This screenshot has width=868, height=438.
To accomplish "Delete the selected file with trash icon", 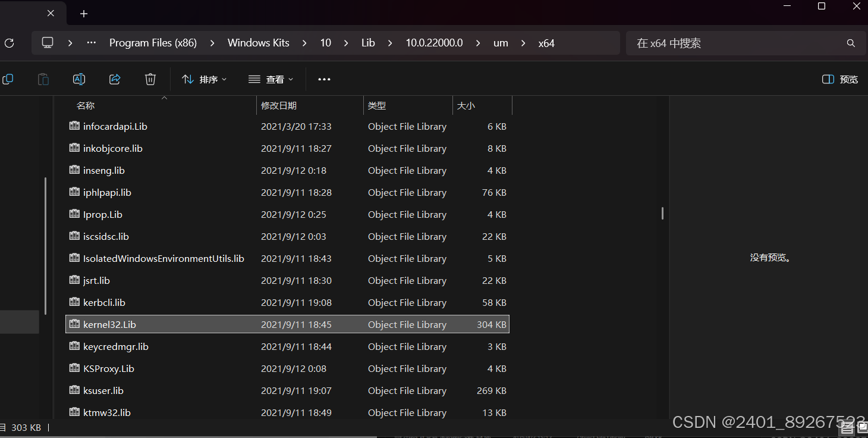I will click(150, 79).
